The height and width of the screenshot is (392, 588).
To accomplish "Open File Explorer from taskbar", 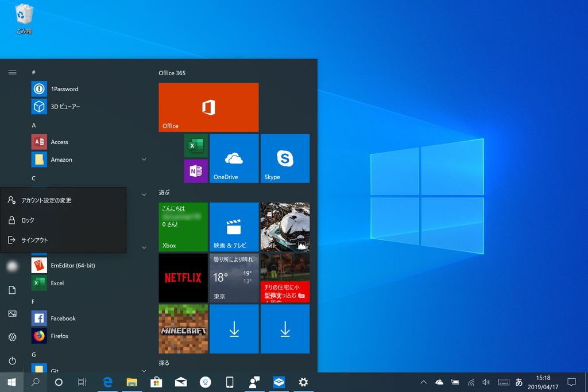I will tap(131, 382).
